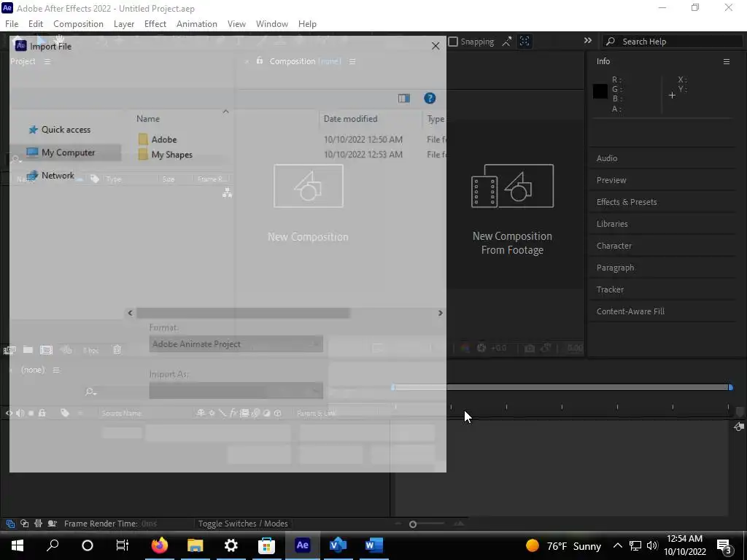
Task: Launch Firefox from the taskbar
Action: pos(160,545)
